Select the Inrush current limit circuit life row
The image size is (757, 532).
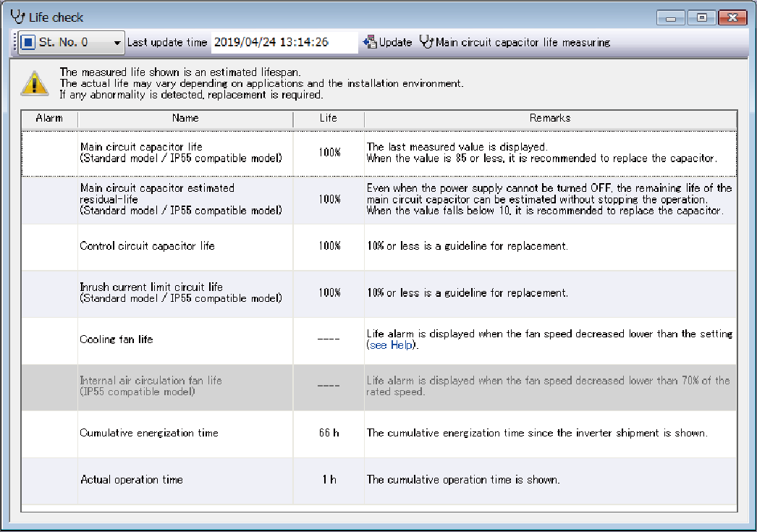coord(181,292)
